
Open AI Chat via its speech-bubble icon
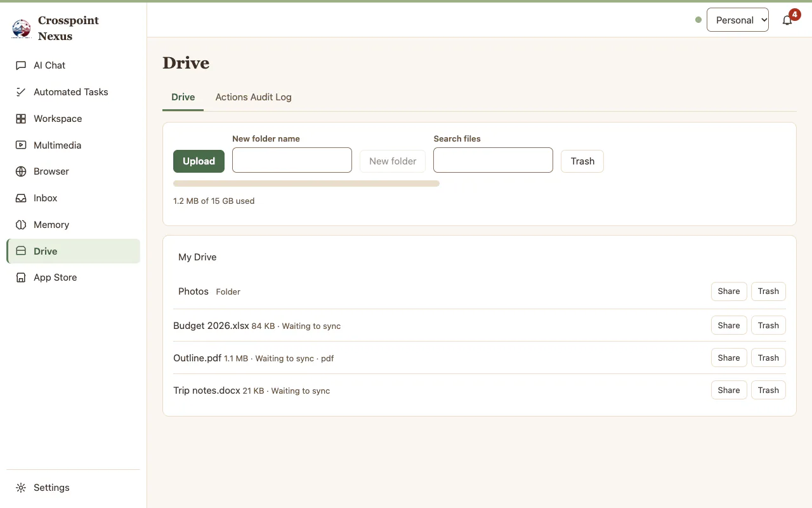tap(21, 65)
